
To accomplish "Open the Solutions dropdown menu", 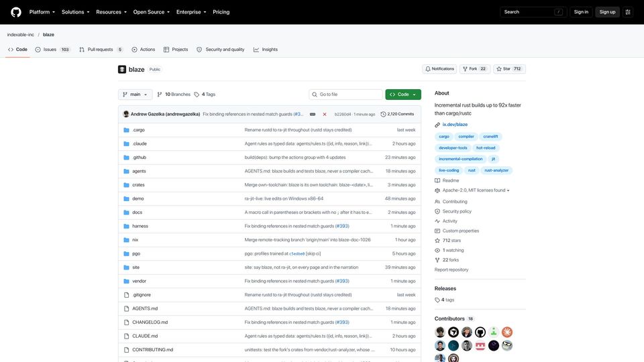I will [76, 12].
